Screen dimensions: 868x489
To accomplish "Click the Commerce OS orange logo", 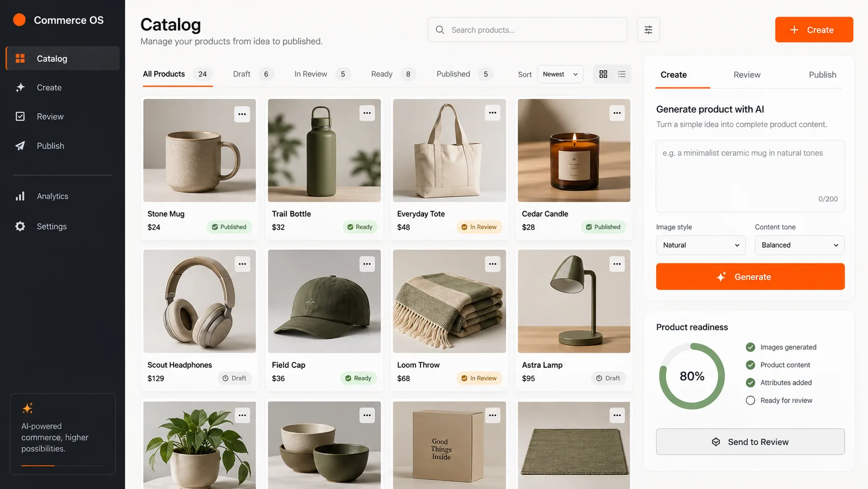I will point(19,20).
